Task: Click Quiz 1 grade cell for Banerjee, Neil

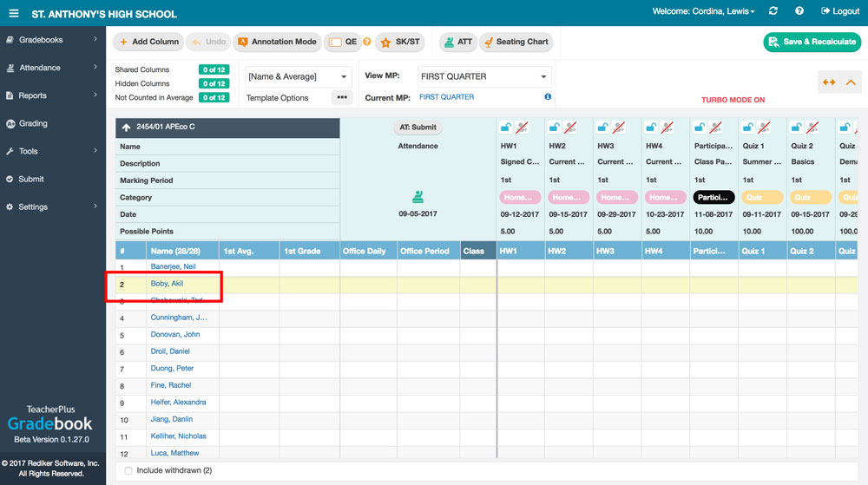Action: (762, 267)
